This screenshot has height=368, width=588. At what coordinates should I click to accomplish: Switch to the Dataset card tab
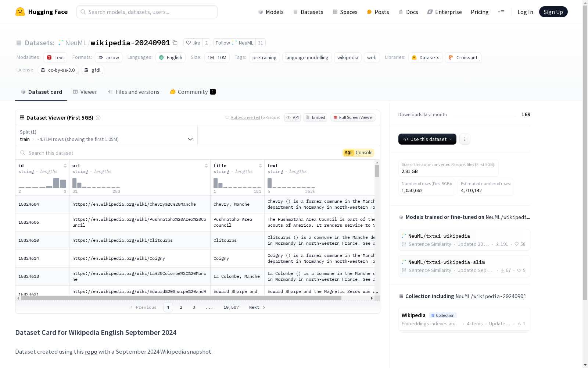41,92
